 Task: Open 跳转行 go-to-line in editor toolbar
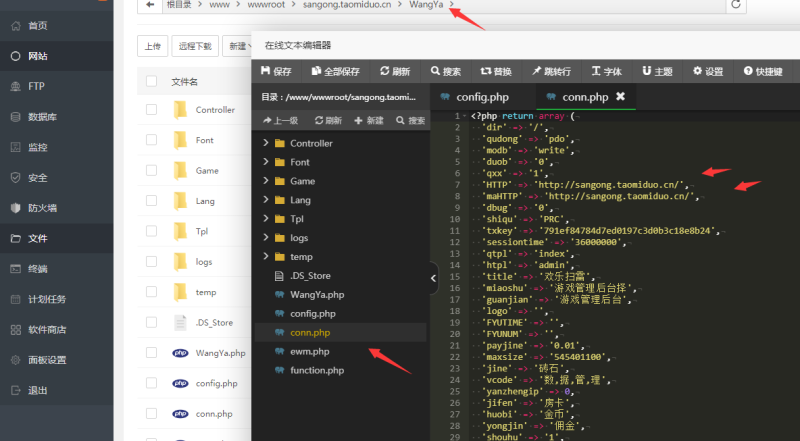pos(552,71)
